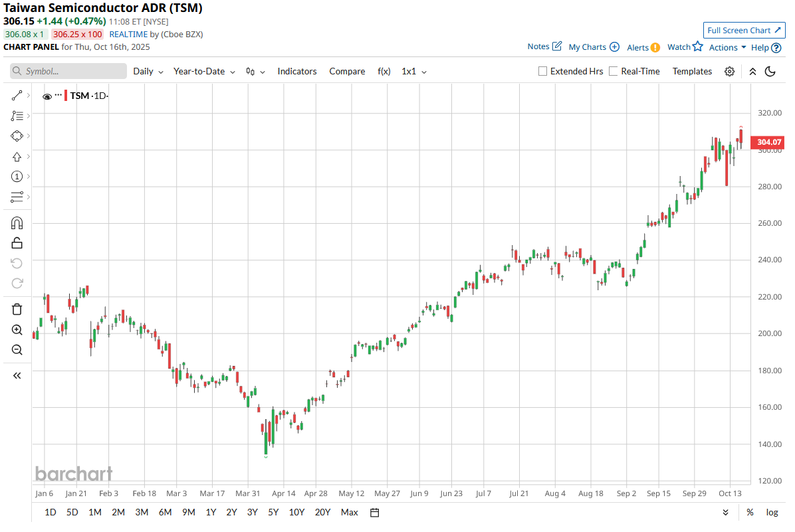Open the horizontal lines settings tool
The height and width of the screenshot is (532, 795).
(x=17, y=197)
